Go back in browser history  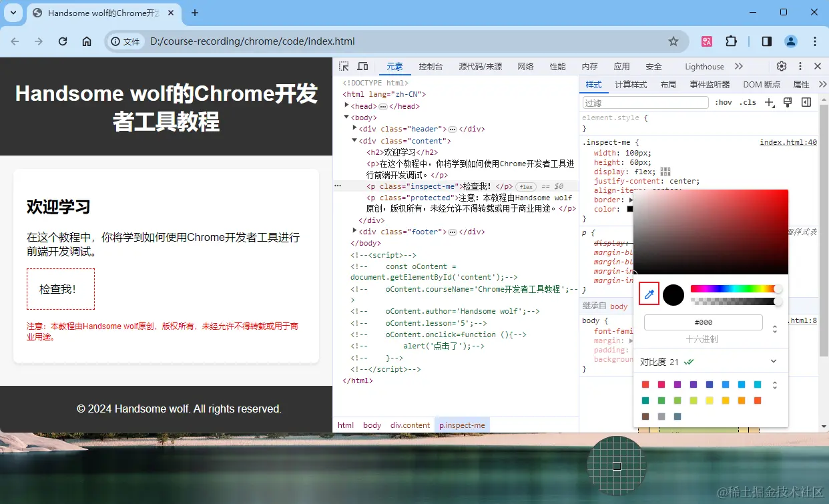coord(15,41)
